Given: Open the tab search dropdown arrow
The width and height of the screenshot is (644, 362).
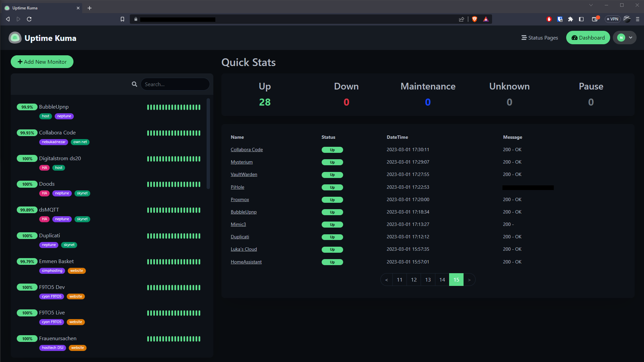Looking at the screenshot, I should coord(591,5).
